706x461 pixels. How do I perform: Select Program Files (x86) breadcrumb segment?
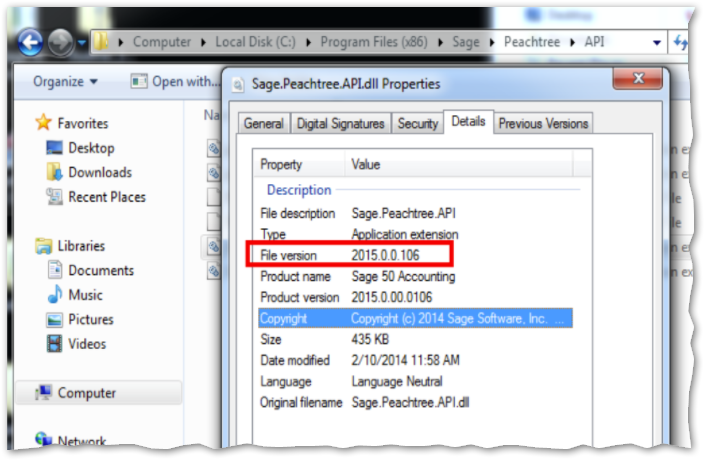374,42
